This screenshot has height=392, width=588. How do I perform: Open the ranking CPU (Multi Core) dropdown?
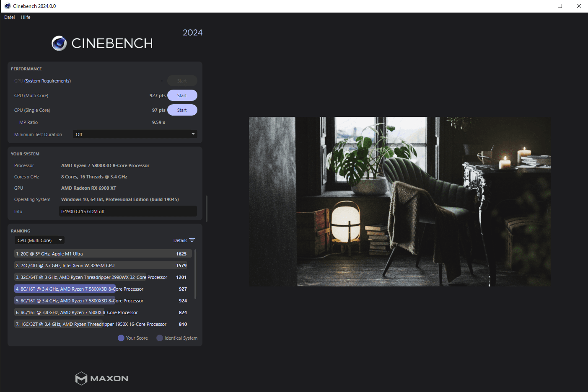pyautogui.click(x=40, y=240)
